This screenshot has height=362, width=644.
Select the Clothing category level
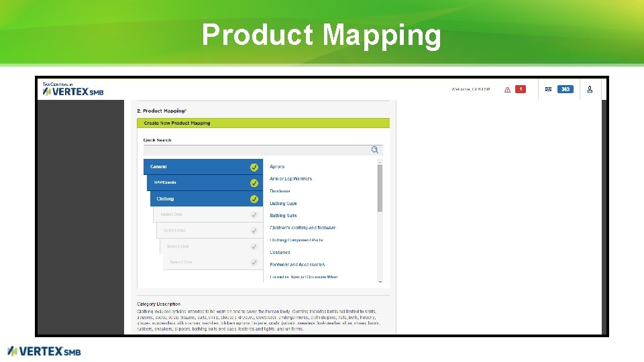pos(207,199)
